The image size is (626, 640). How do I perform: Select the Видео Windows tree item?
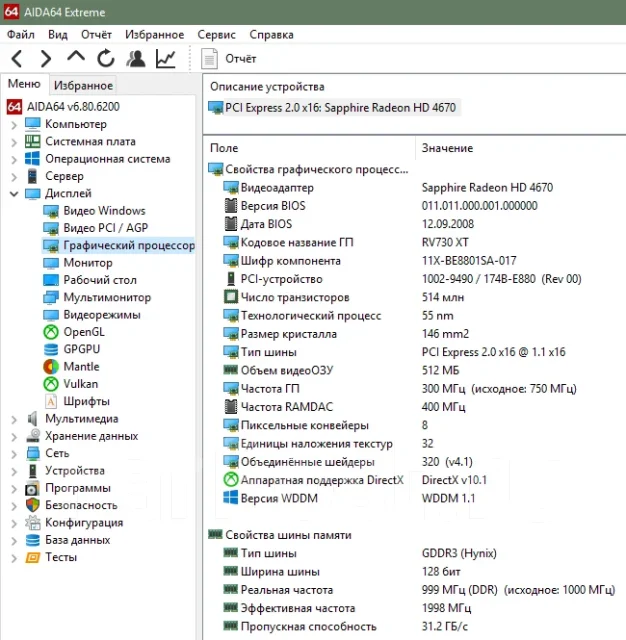[104, 211]
